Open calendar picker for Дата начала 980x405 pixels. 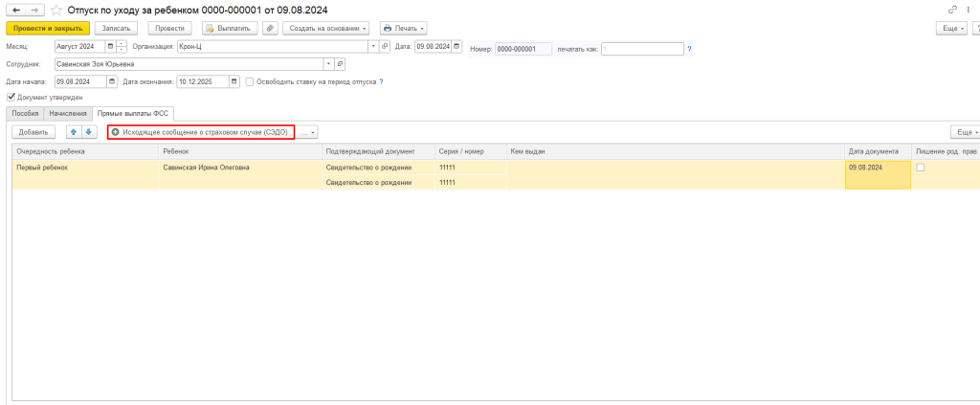(110, 81)
